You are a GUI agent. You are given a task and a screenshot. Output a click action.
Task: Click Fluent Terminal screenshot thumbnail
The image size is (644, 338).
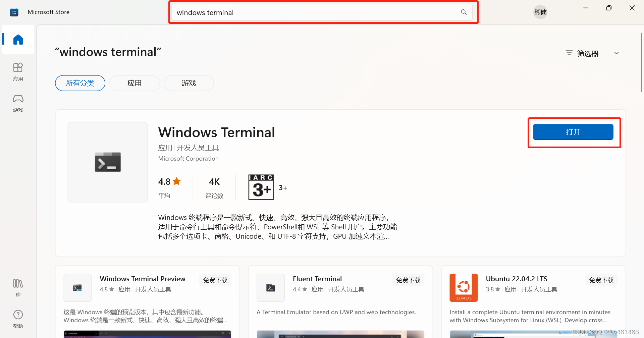click(x=340, y=334)
